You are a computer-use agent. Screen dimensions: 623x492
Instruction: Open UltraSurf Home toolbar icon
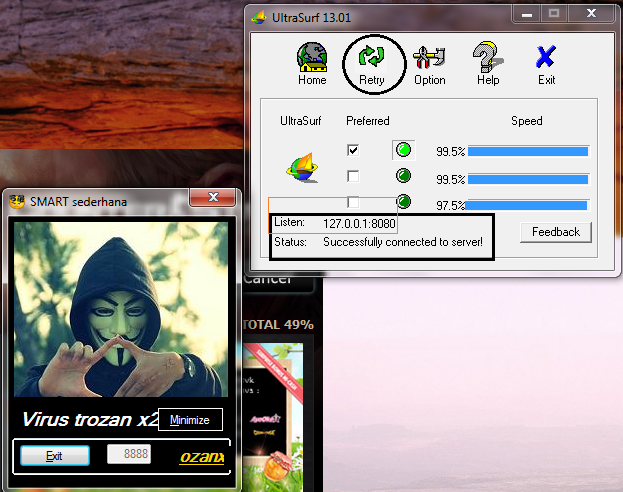(x=312, y=57)
